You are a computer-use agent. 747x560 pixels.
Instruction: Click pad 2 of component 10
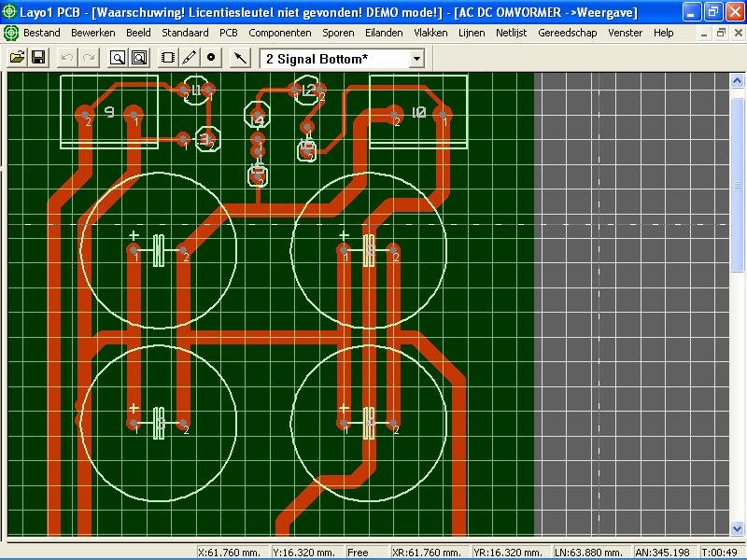pos(394,115)
